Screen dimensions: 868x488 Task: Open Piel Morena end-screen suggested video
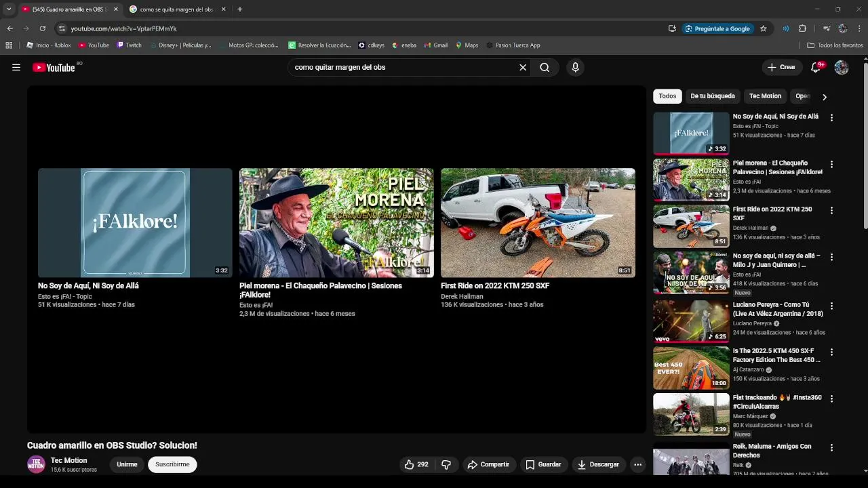point(336,223)
